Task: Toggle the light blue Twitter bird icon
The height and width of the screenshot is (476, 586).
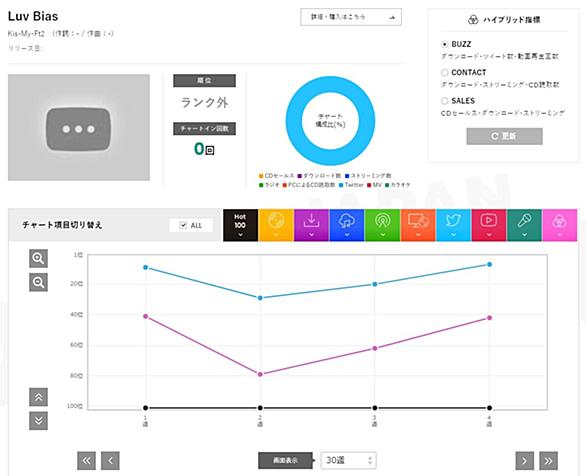Action: pos(453,225)
